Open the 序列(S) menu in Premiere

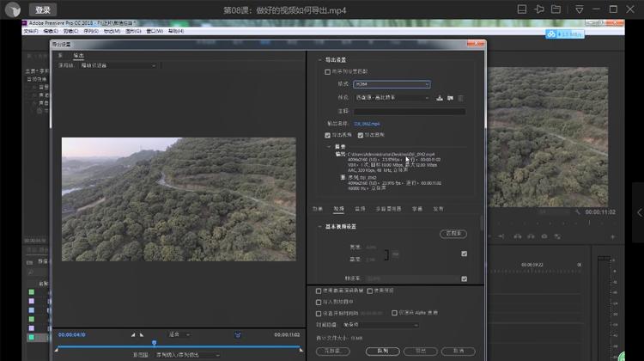coord(91,31)
